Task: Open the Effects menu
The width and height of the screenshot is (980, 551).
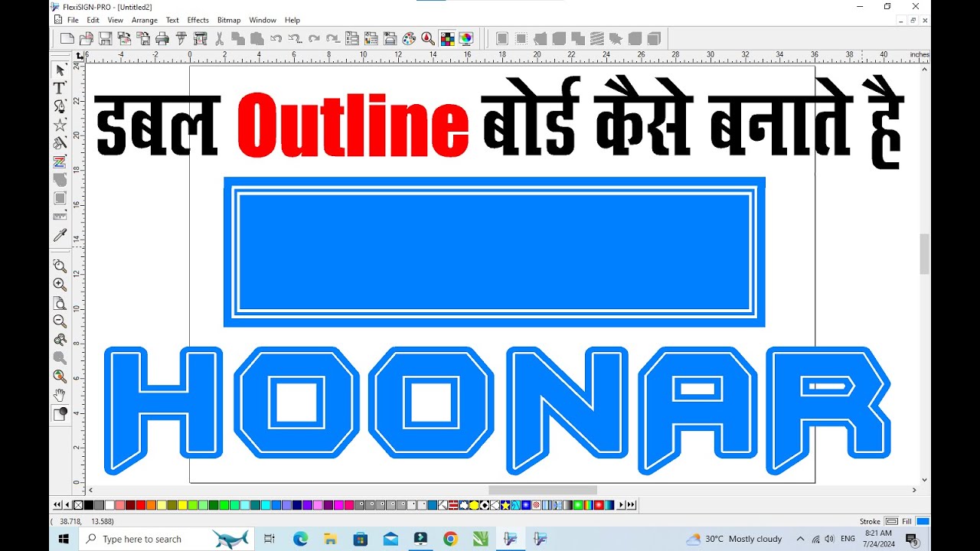Action: [x=198, y=20]
